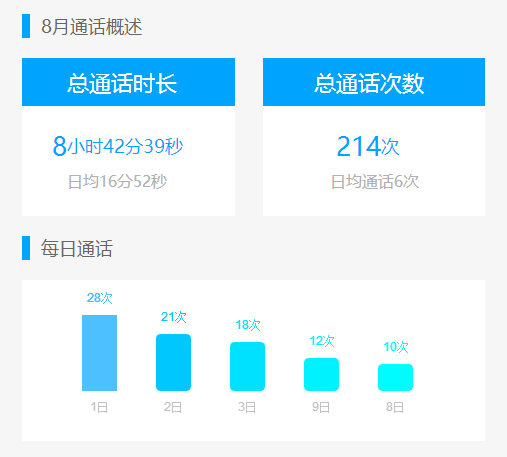
Task: Select the bar for 9日
Action: tap(321, 374)
